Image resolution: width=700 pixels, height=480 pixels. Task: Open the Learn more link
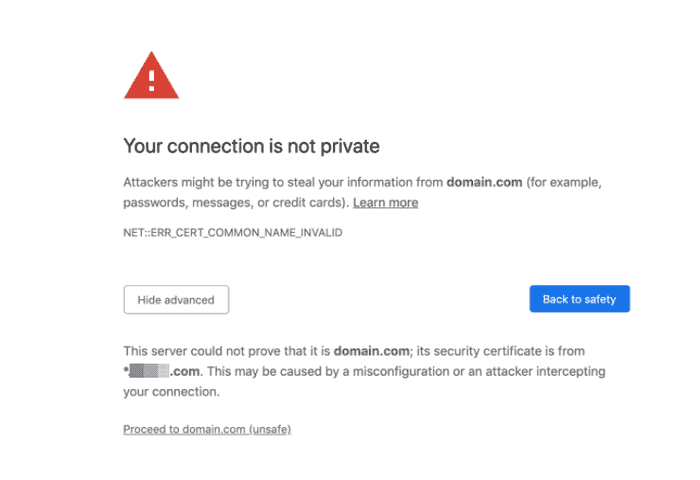coord(385,202)
